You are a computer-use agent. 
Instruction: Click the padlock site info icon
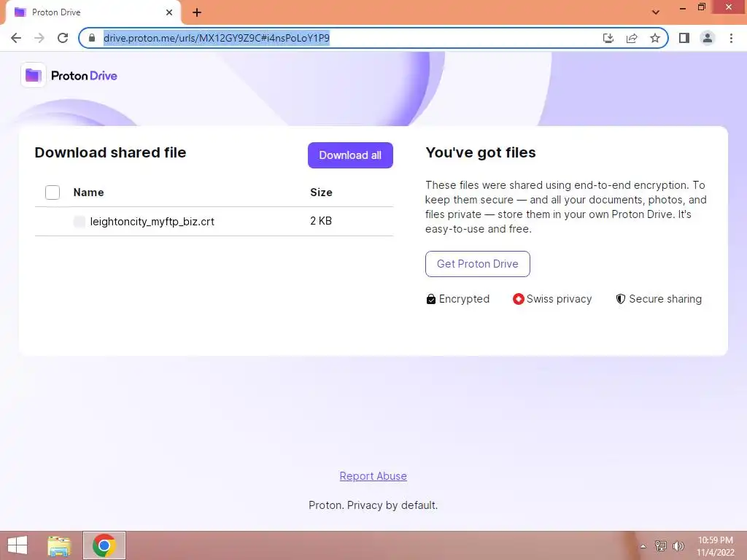[x=92, y=38]
